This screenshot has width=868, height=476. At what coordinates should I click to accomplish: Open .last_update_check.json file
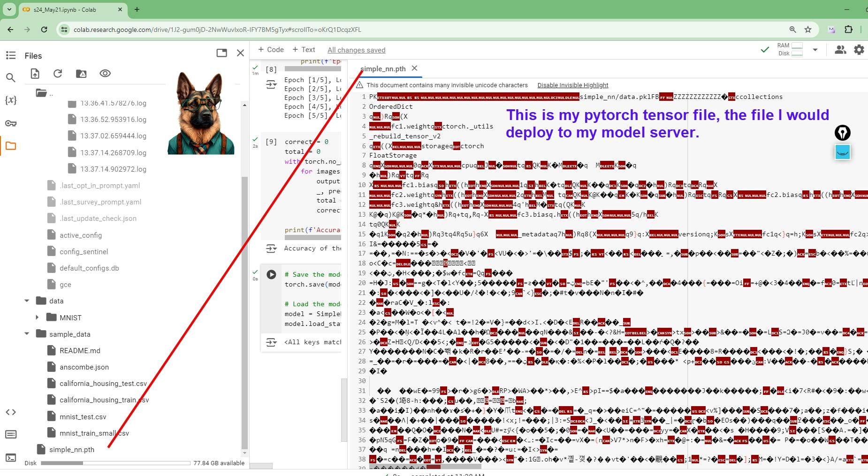98,218
